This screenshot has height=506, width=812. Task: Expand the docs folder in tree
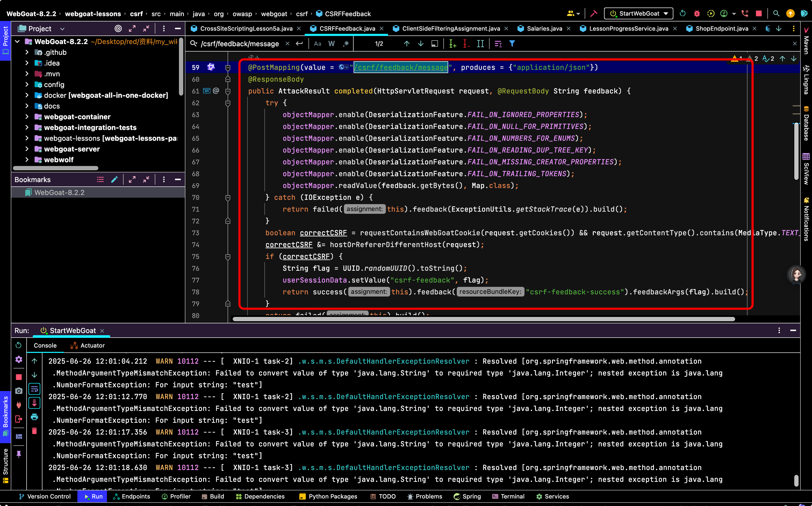pyautogui.click(x=27, y=106)
